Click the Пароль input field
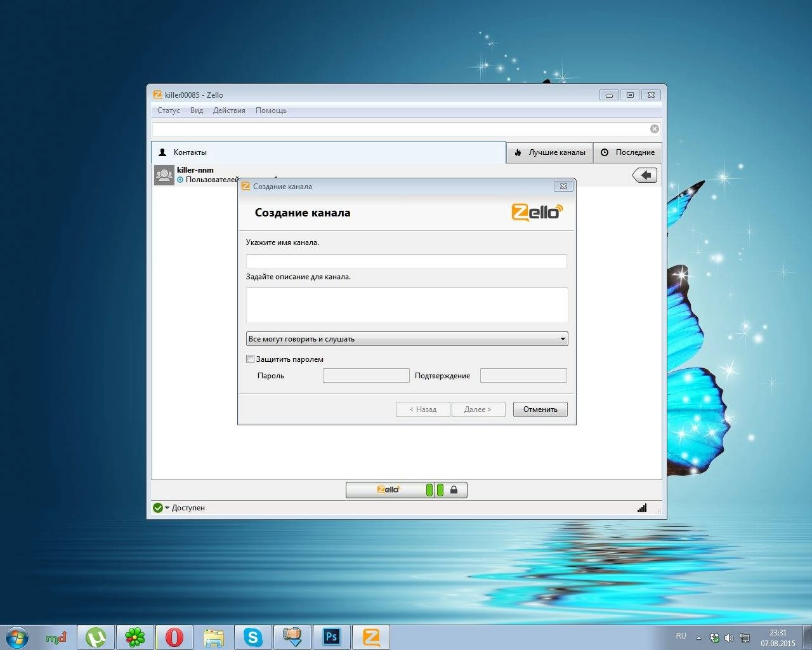 [366, 376]
